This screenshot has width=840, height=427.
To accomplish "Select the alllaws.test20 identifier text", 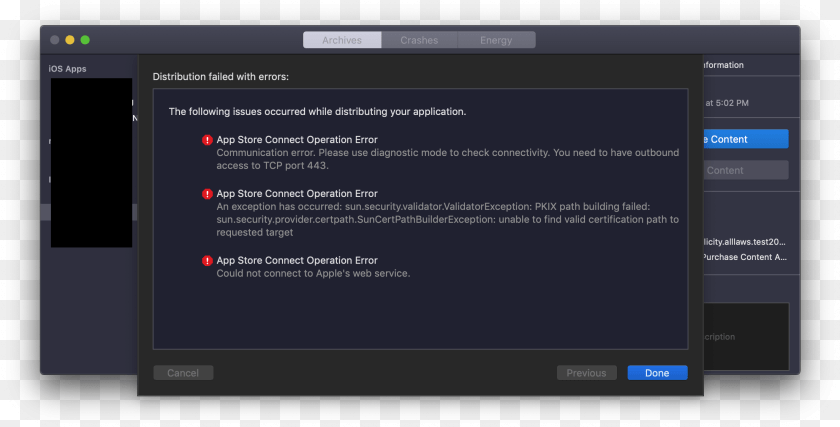I will tap(745, 242).
